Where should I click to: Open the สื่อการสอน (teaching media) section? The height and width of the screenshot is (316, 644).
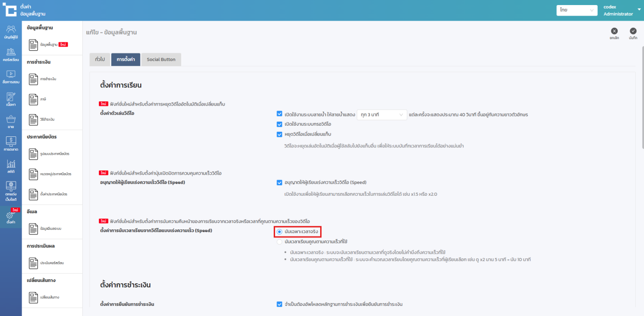click(x=11, y=76)
